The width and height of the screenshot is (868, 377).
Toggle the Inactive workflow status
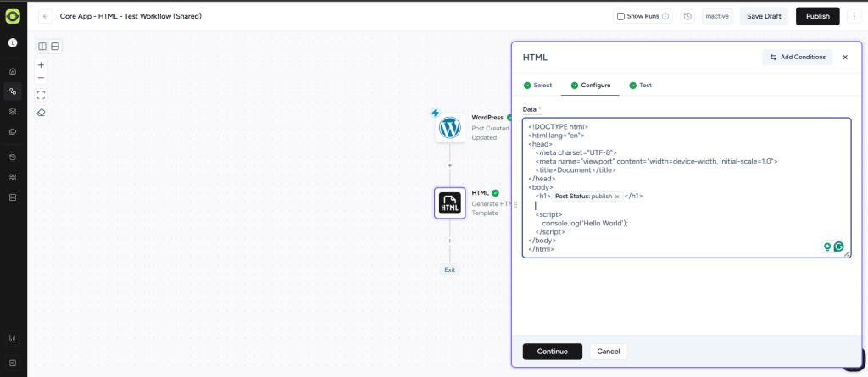pos(717,16)
